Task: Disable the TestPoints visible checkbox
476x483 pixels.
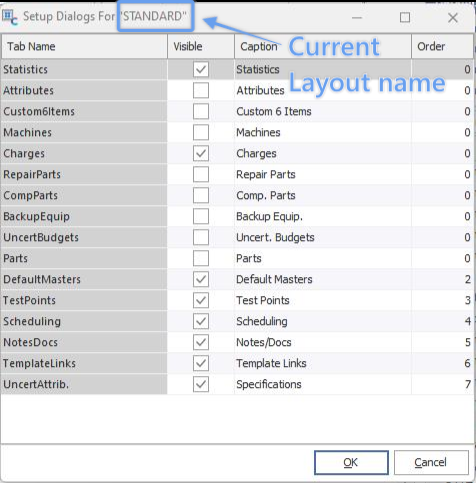Action: [x=201, y=300]
